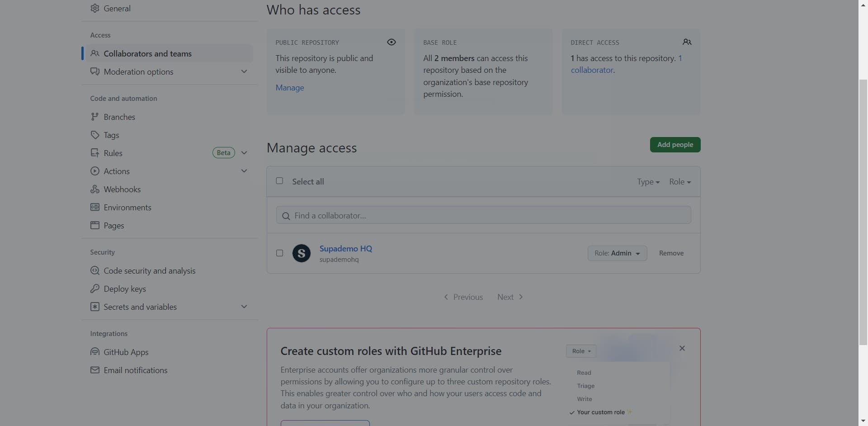Focus the Find a collaborator search field
Screen dimensions: 868x426
click(x=484, y=215)
